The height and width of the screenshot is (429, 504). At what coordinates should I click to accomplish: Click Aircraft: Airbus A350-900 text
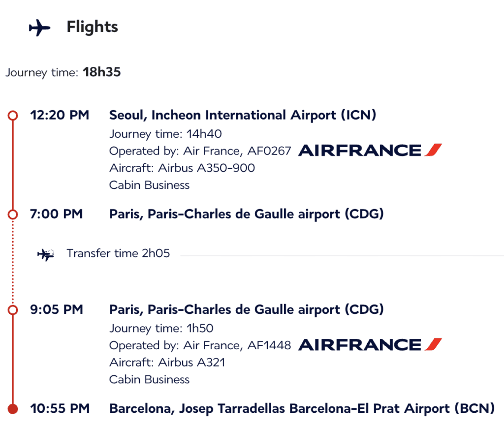click(x=182, y=168)
